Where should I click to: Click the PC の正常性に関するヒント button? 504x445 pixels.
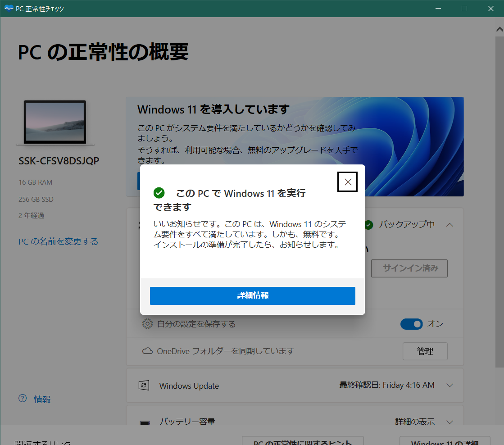[x=303, y=440]
